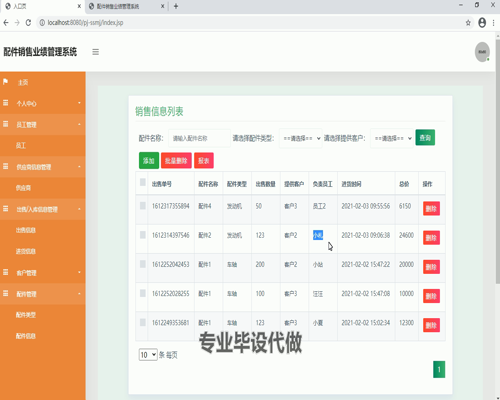Collapse the 供应商信息管理 sidebar menu
The width and height of the screenshot is (500, 400).
pos(43,167)
